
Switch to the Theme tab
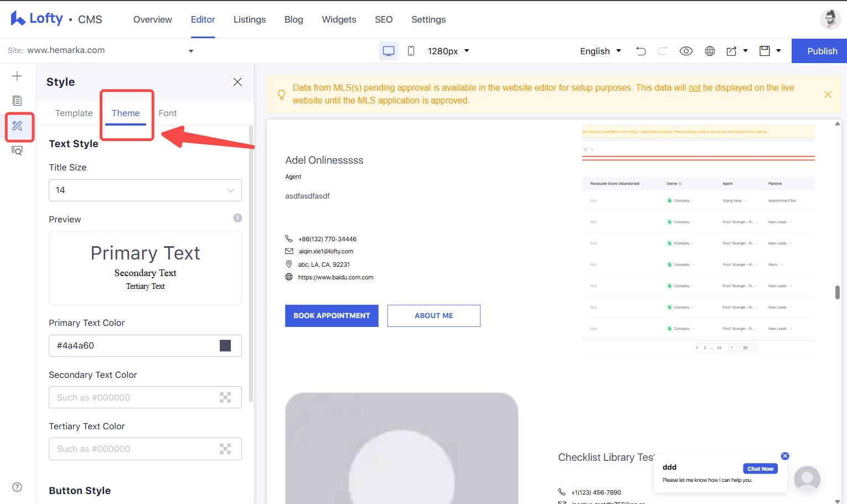pyautogui.click(x=126, y=113)
